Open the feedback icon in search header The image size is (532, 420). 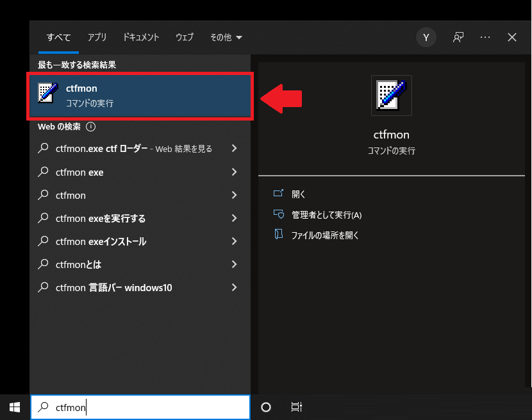[x=458, y=37]
